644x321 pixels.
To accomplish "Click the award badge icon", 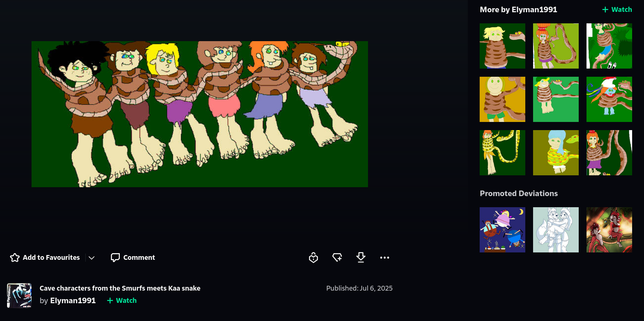I will [313, 258].
